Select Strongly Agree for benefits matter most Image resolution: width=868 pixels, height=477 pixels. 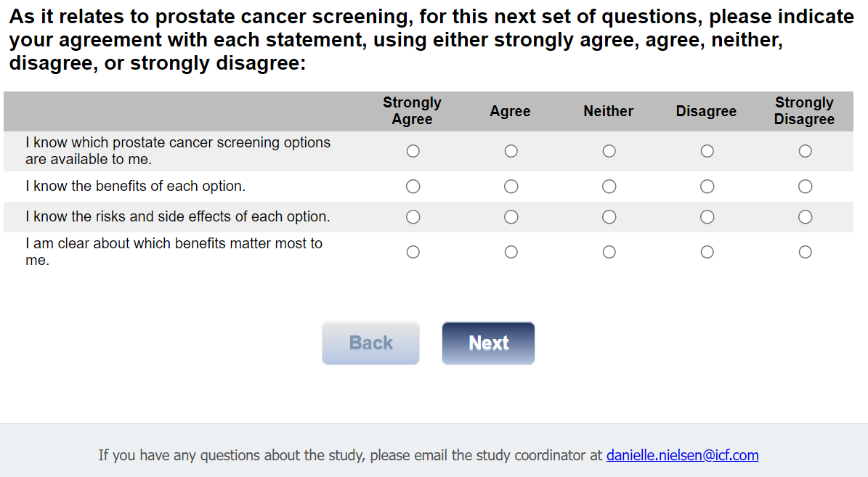[x=413, y=252]
